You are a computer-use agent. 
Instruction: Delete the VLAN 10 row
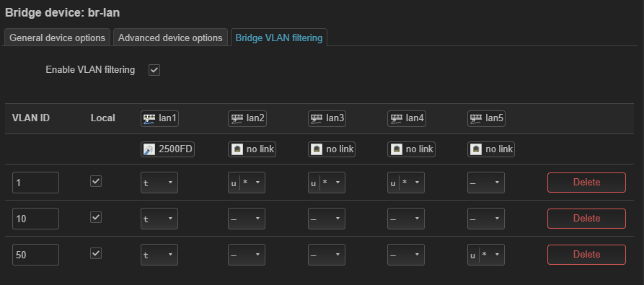tap(586, 219)
